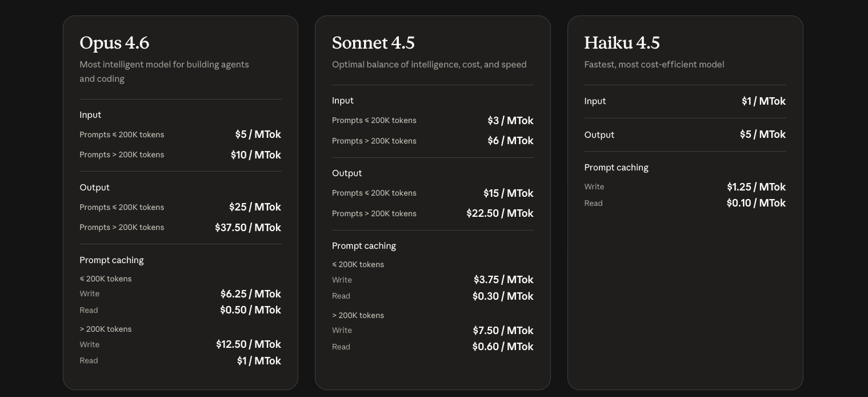Click the "Input" label in Sonnet 4.5 card
The image size is (868, 397).
click(x=343, y=101)
